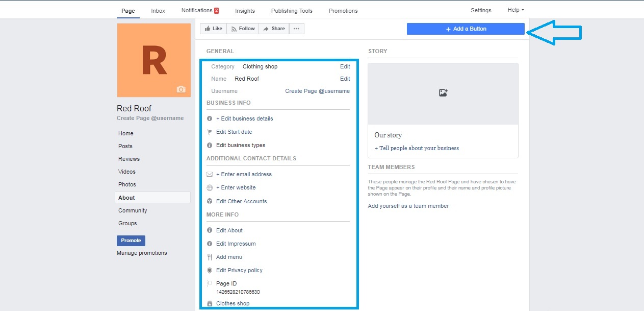The image size is (644, 311).
Task: Click the Clothes shop link
Action: (233, 303)
